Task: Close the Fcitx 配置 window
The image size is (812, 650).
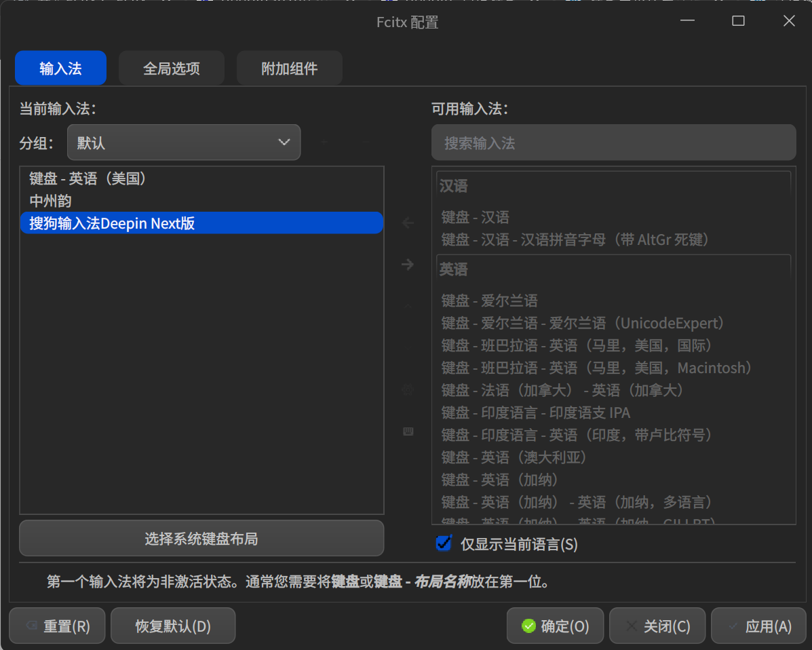Action: pyautogui.click(x=789, y=21)
